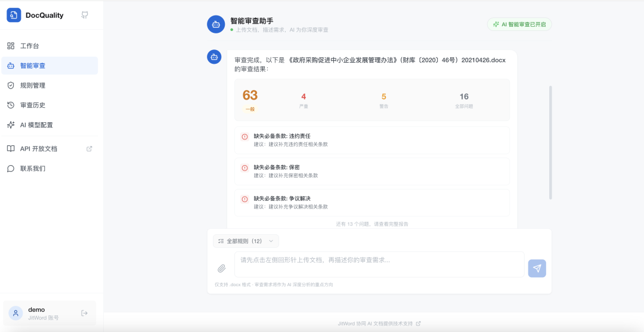Click the error icon for 违约责任 issue
This screenshot has height=332, width=644.
(x=245, y=136)
